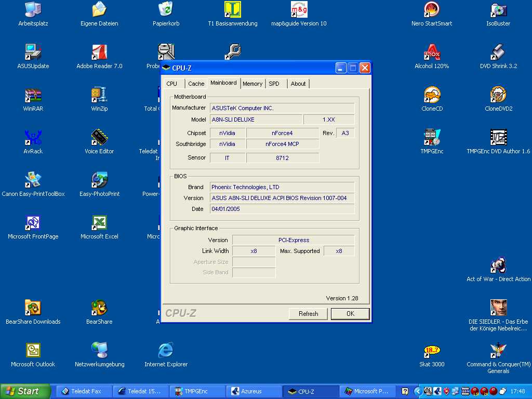The image size is (532, 399).
Task: Click BIOS brand Phoenix Technologies, LTD
Action: 282,187
